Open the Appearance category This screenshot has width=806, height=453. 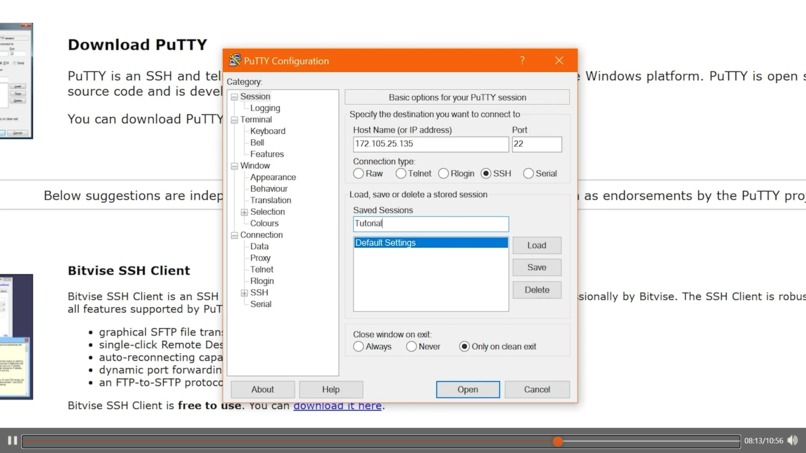point(273,177)
